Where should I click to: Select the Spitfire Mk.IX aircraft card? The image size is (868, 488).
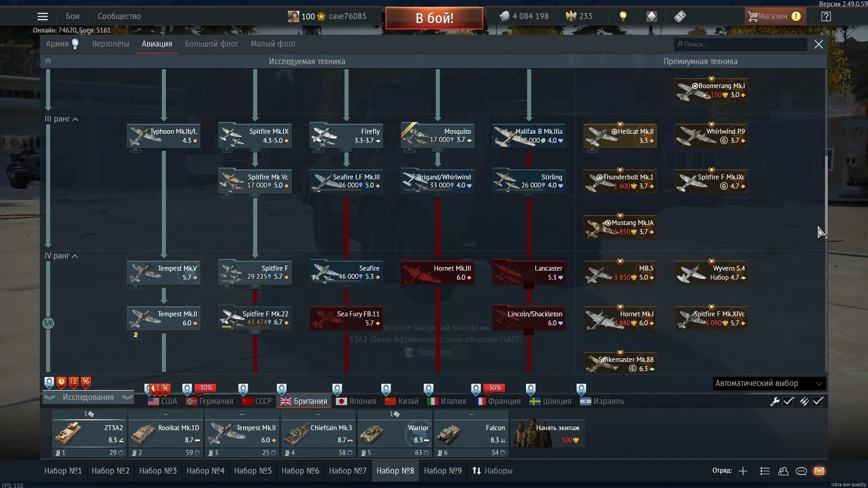(x=255, y=136)
